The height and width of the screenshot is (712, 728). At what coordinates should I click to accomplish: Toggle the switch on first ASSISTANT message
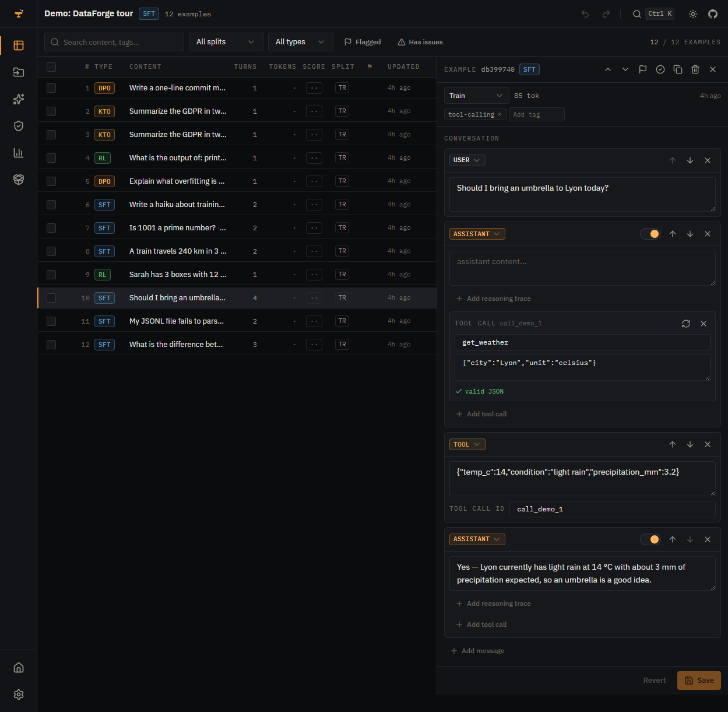click(650, 234)
